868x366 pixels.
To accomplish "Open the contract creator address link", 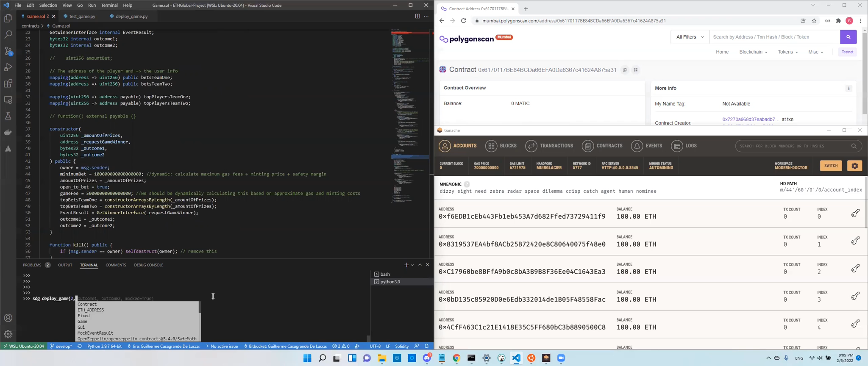I will pos(751,119).
